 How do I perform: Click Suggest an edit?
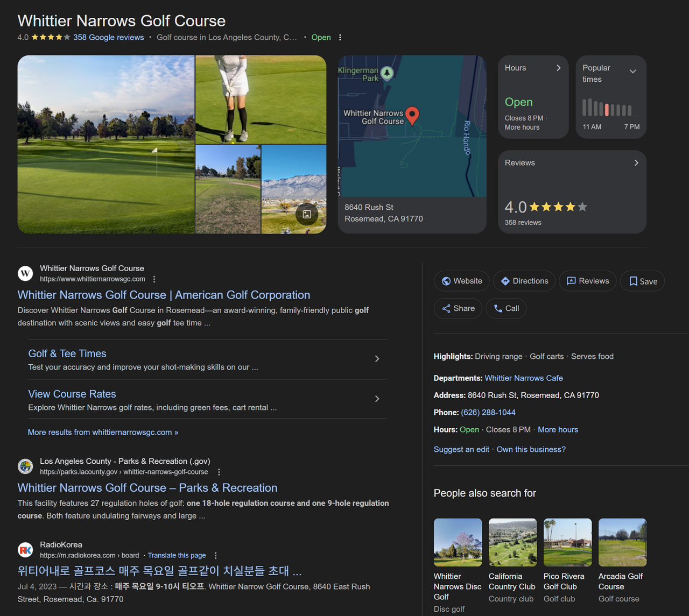461,450
